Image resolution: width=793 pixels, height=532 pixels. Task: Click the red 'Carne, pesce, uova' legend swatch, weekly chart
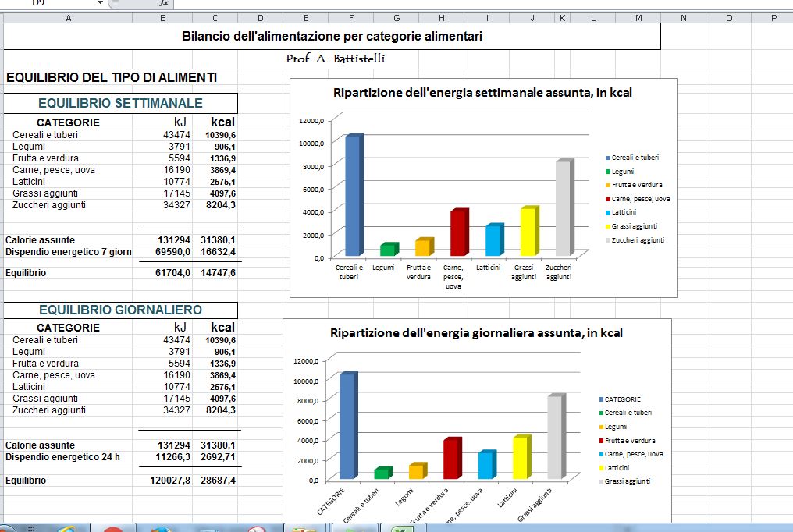[608, 199]
